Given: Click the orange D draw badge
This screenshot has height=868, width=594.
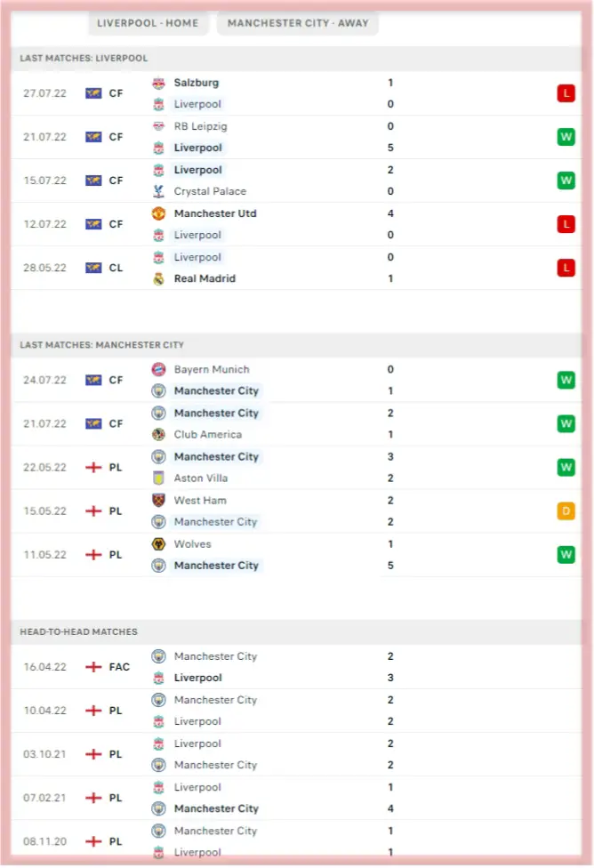Looking at the screenshot, I should pos(566,511).
